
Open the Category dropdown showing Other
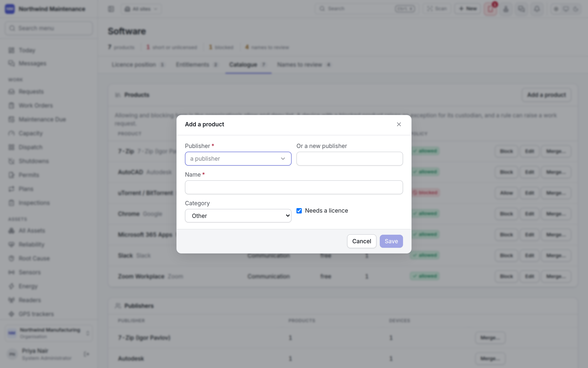pos(238,216)
